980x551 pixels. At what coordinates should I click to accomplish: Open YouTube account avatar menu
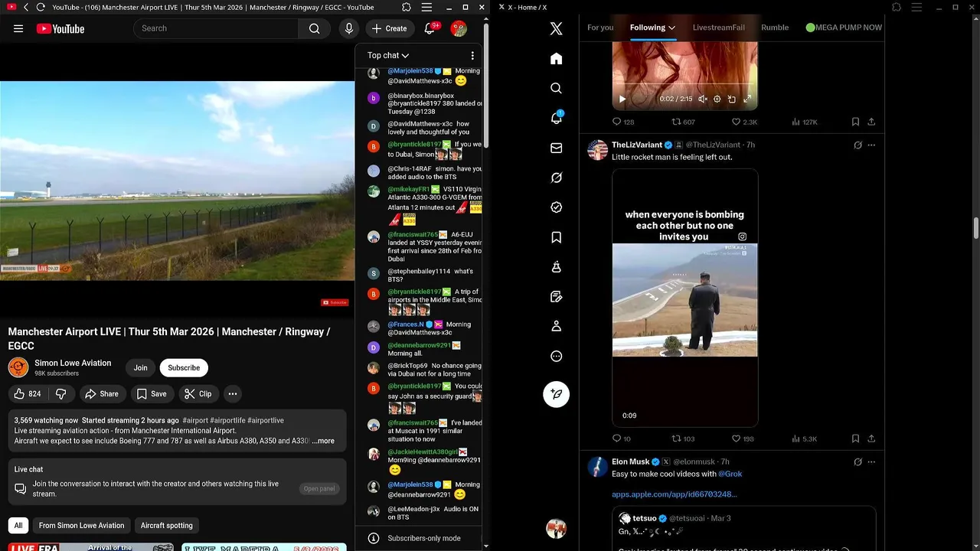[459, 28]
